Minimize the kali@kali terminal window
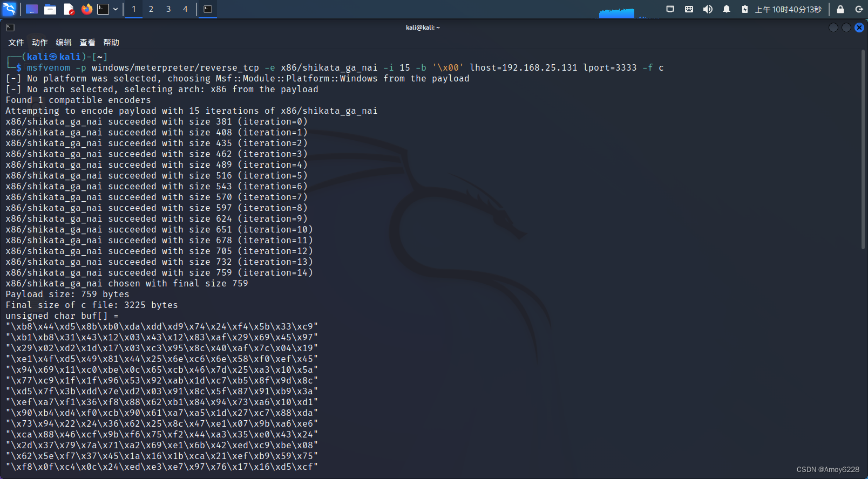Screen dimensions: 868x479 point(833,28)
